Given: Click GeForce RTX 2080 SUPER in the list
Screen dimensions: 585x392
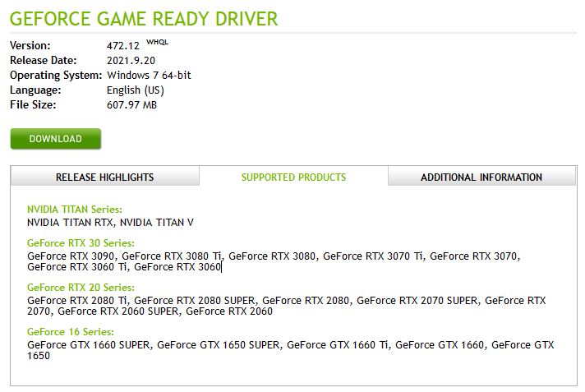Looking at the screenshot, I should click(195, 301).
